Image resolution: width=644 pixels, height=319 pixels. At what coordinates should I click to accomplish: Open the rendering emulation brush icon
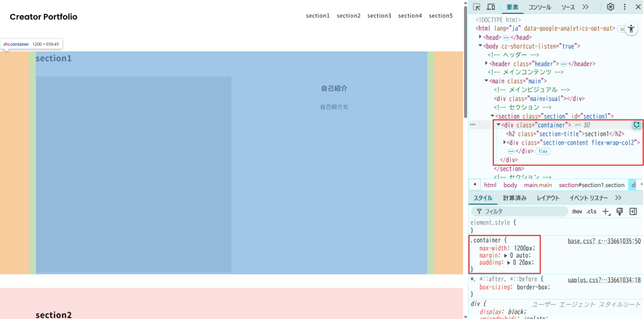tap(619, 212)
